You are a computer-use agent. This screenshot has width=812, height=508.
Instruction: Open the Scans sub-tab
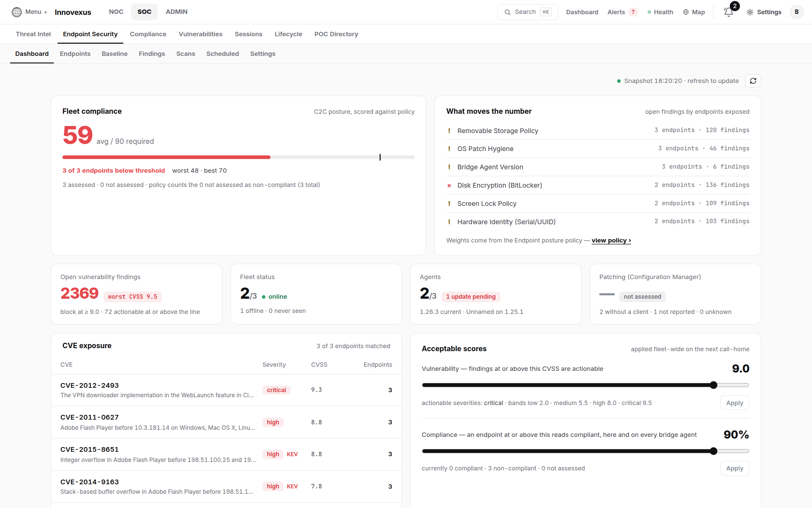[x=186, y=54]
